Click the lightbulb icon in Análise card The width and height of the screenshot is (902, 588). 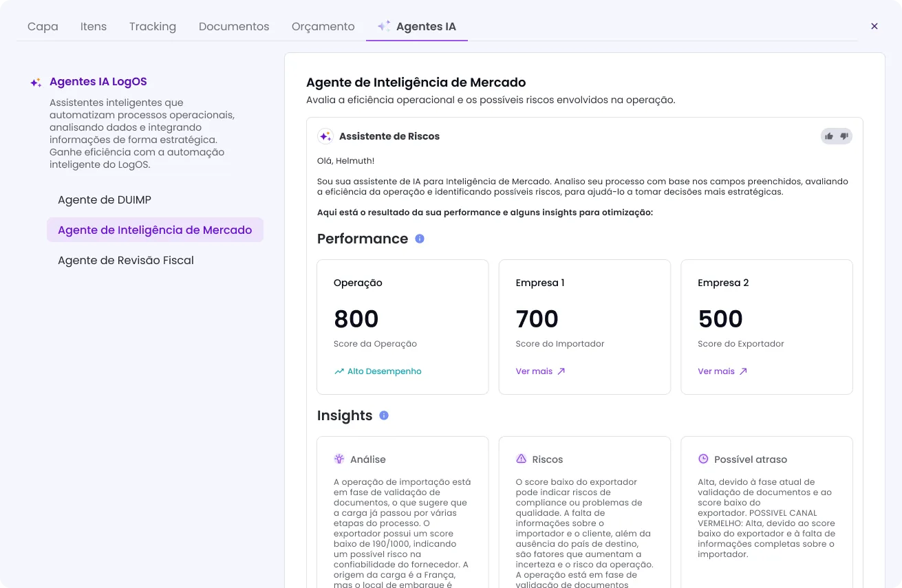(x=339, y=459)
